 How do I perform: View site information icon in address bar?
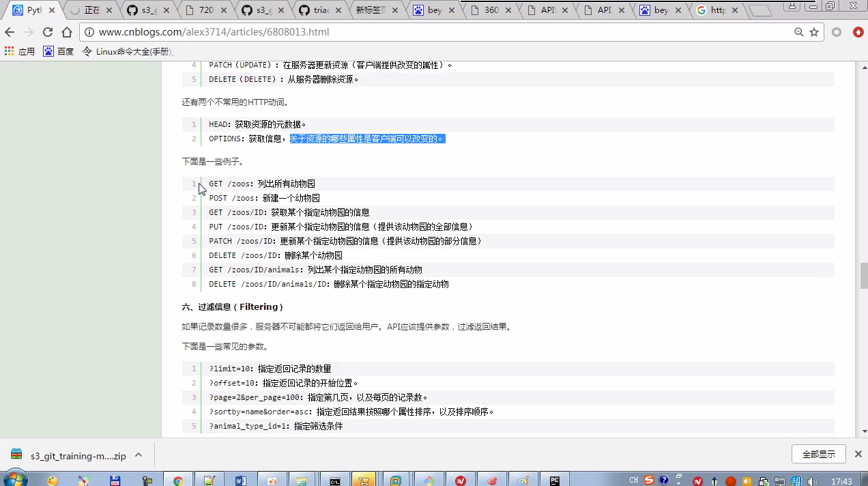(89, 32)
